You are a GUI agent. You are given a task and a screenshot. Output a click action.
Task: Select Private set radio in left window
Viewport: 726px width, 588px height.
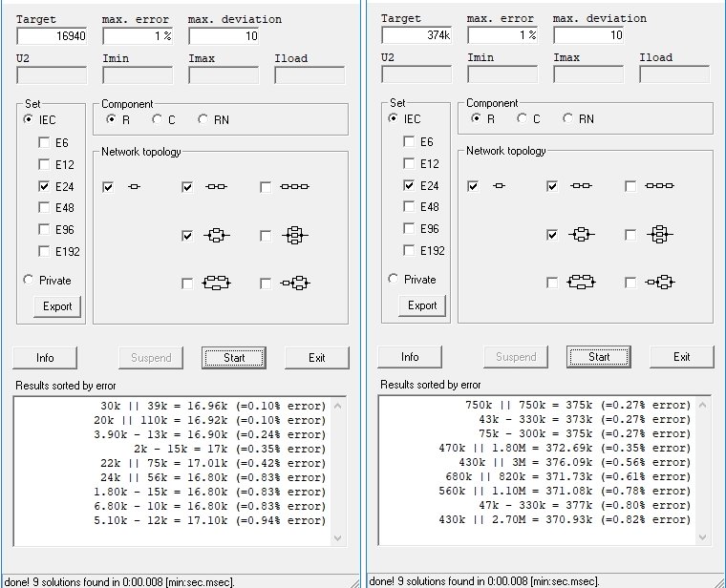[x=29, y=280]
